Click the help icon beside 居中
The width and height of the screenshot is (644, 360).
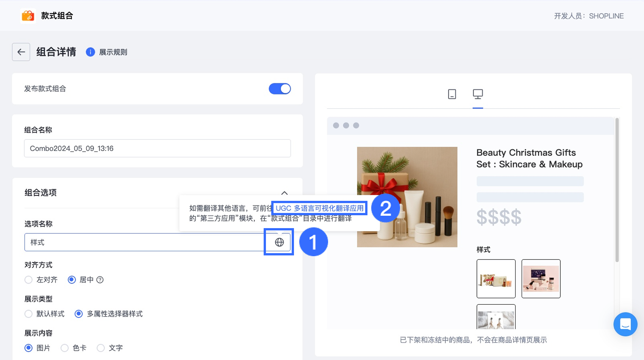tap(100, 280)
